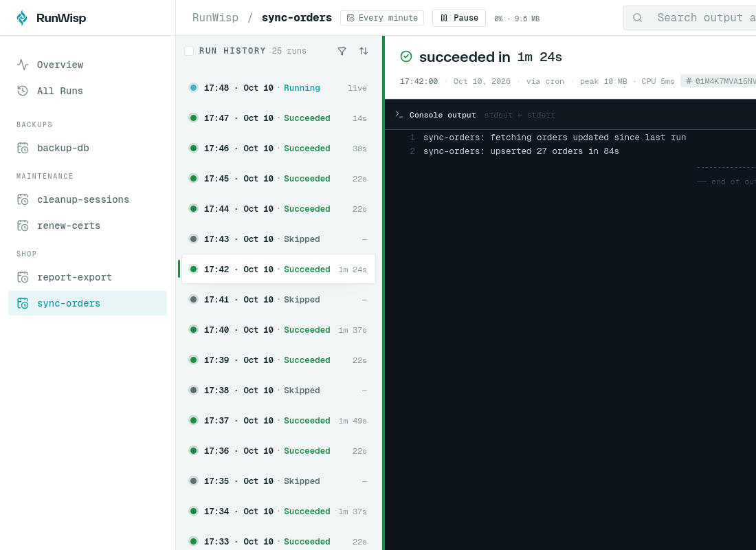Screen dimensions: 756x550
Task: Focus the Search output field
Action: click(x=689, y=18)
